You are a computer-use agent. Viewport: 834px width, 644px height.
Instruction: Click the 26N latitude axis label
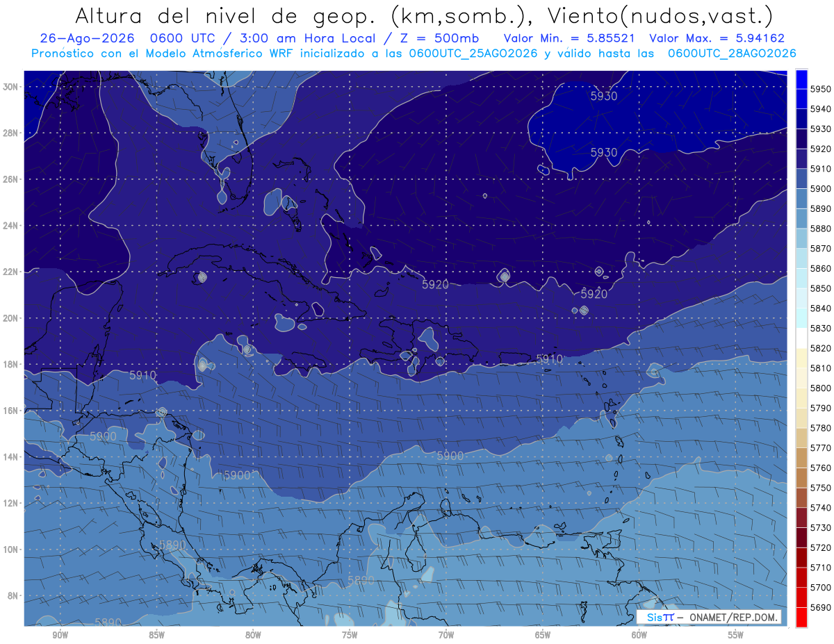coord(10,179)
